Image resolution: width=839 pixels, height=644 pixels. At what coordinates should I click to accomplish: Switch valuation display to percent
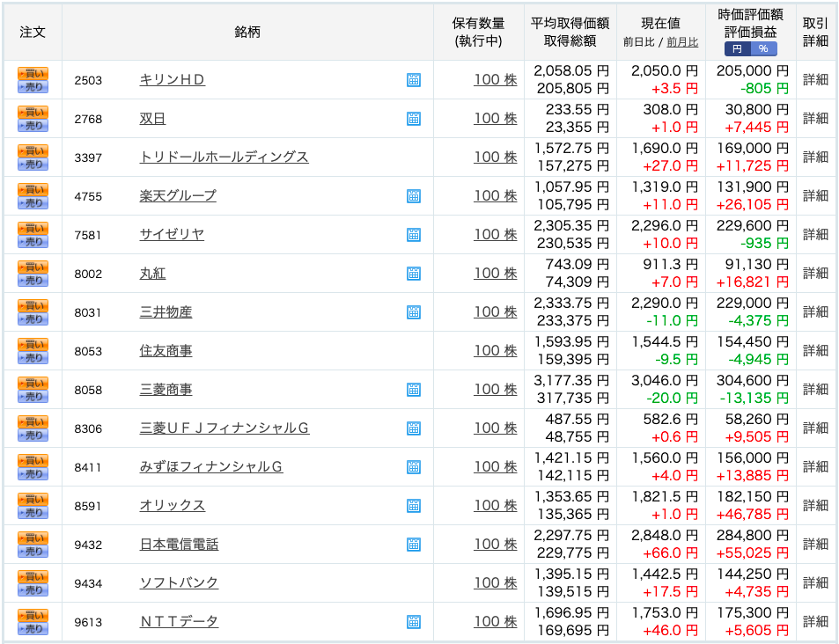pyautogui.click(x=763, y=48)
